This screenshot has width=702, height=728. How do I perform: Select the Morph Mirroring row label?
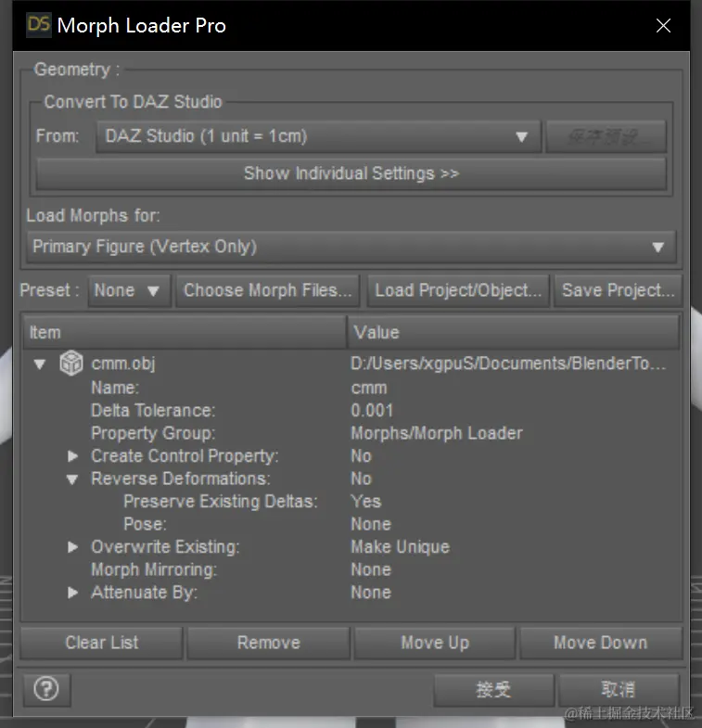[154, 569]
